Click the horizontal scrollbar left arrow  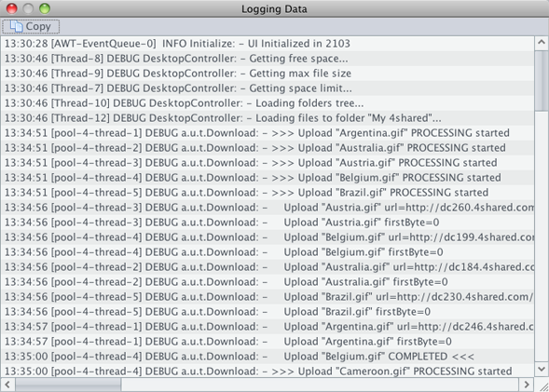(x=7, y=385)
